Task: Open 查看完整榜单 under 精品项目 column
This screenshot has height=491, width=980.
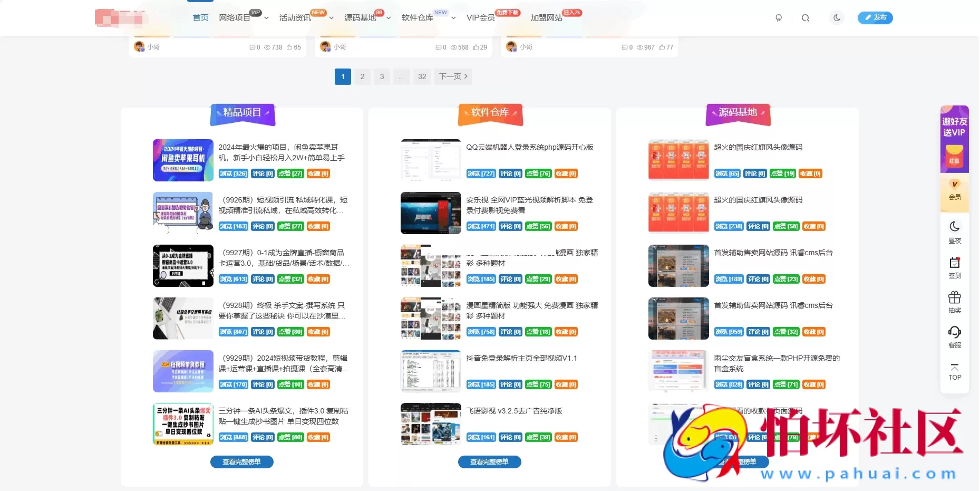Action: (242, 461)
